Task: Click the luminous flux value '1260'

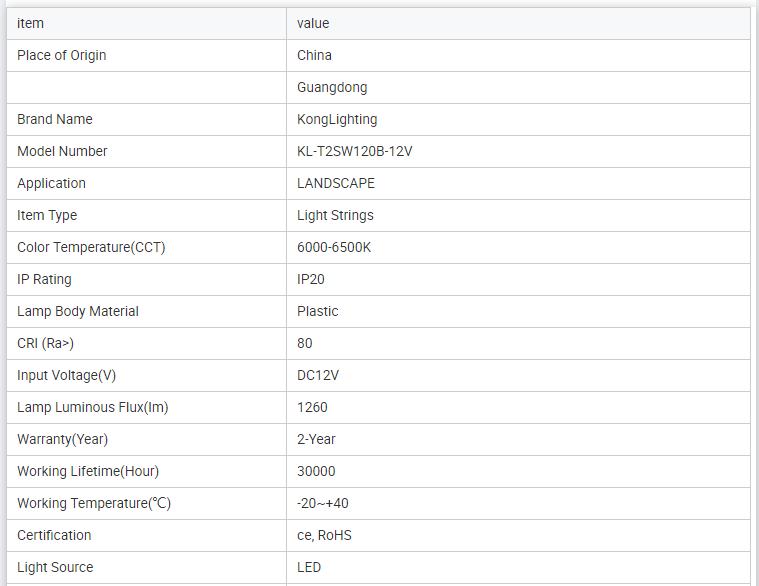Action: coord(312,407)
